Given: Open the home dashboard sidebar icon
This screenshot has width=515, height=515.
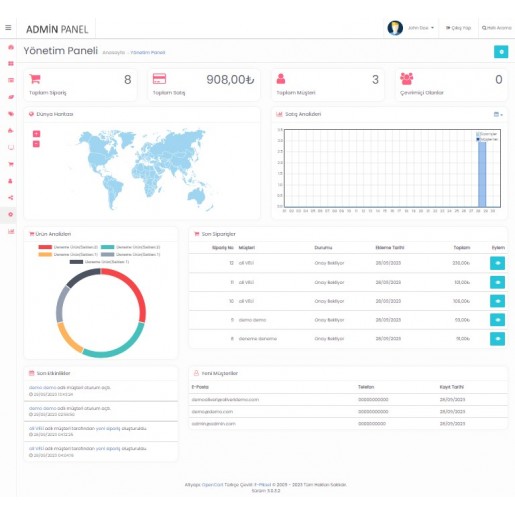Looking at the screenshot, I should click(11, 47).
